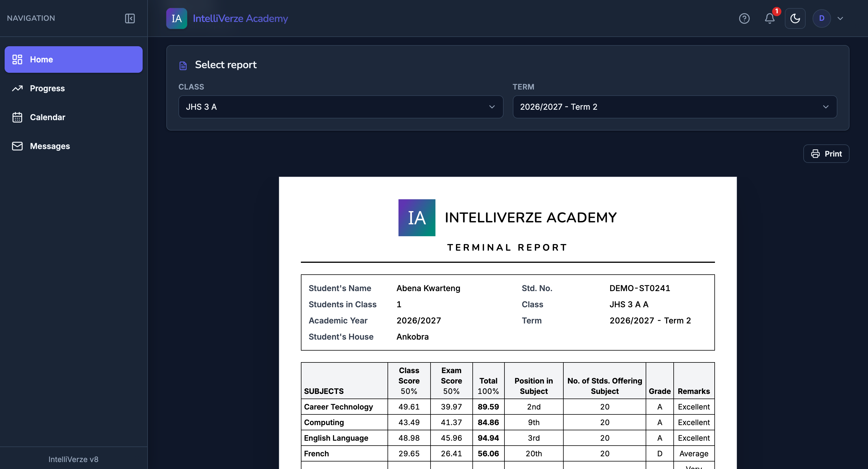Screen dimensions: 868x469
Task: Open the Term dropdown 2026/2027 - Term 2
Action: tap(675, 107)
